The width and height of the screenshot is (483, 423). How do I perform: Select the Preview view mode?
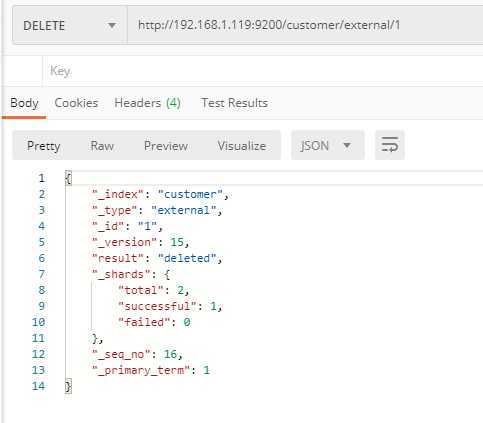(x=166, y=146)
